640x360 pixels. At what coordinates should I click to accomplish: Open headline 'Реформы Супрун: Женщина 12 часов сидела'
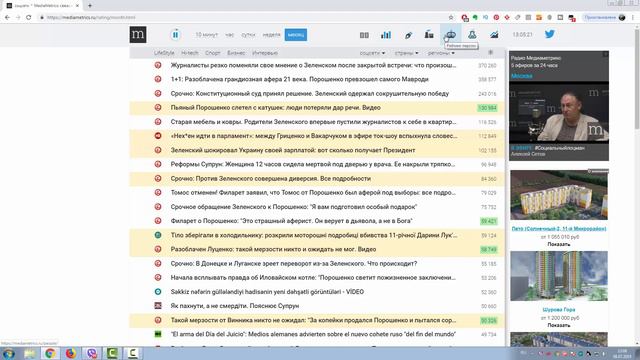point(313,164)
